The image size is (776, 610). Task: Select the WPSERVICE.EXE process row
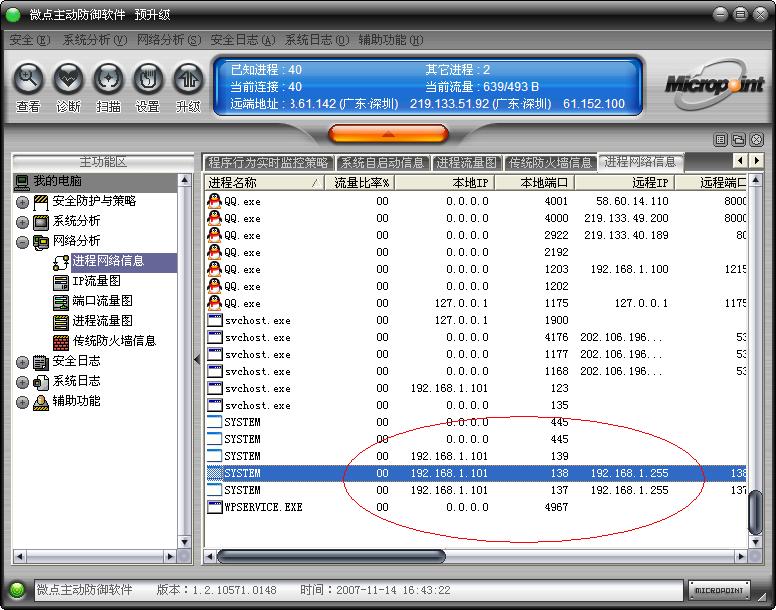476,507
